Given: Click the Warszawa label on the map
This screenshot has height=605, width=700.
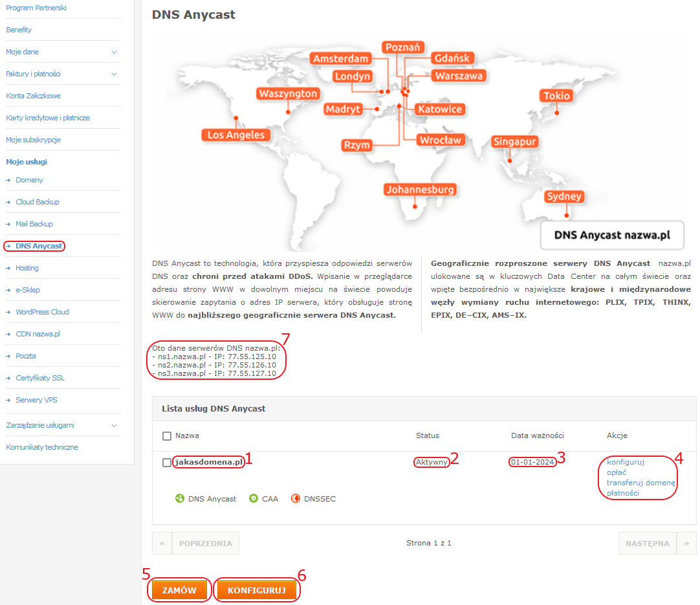Looking at the screenshot, I should tap(459, 76).
